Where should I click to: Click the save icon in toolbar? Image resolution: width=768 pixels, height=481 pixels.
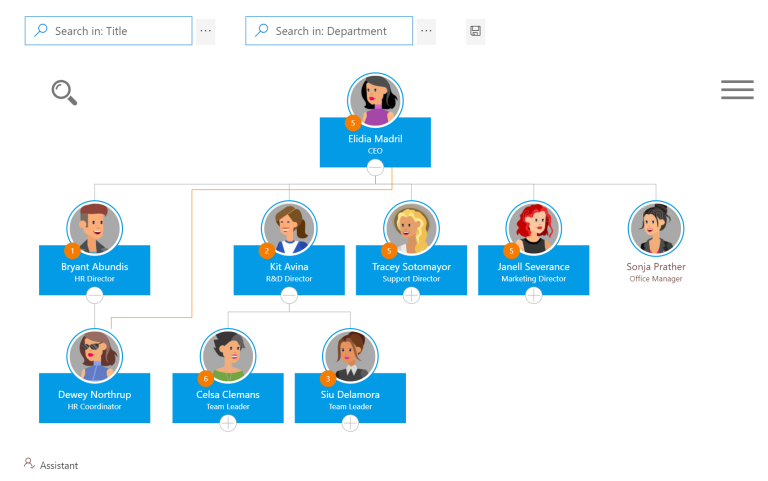[476, 31]
